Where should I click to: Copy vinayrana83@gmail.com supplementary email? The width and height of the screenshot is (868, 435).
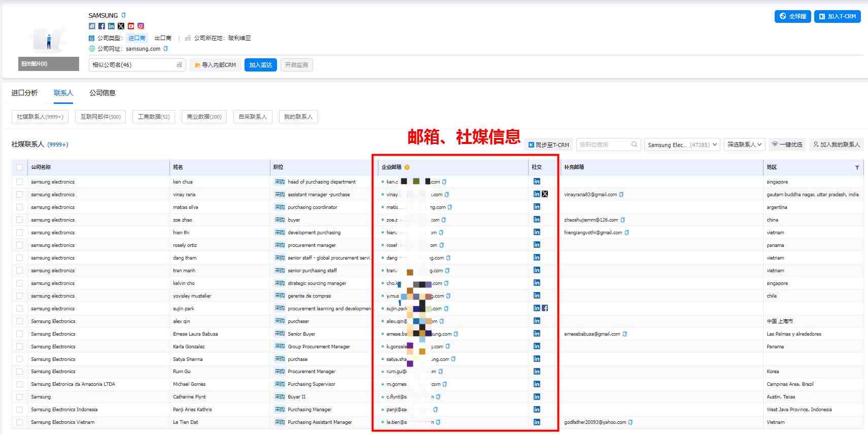[621, 195]
